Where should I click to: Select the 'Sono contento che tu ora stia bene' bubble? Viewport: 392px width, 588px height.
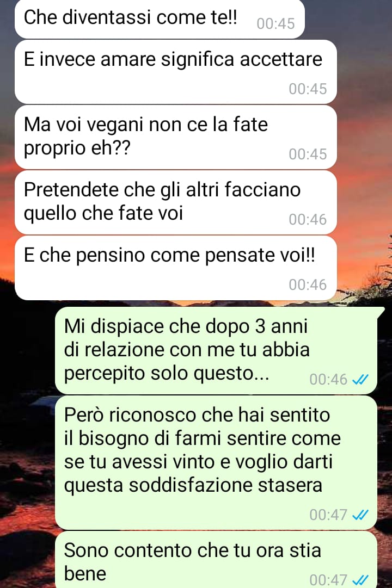(x=216, y=560)
